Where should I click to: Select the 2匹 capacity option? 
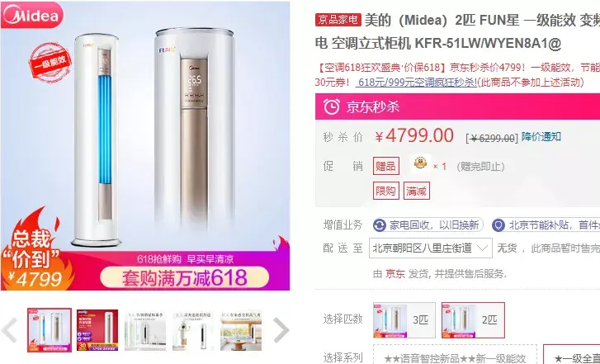(473, 320)
